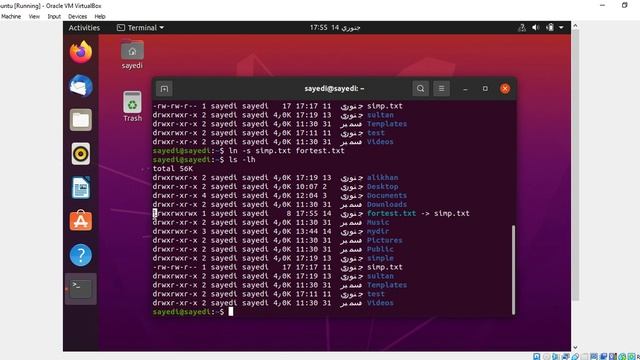Screen dimensions: 640x360
Task: Minimize the terminal window
Action: pos(465,89)
